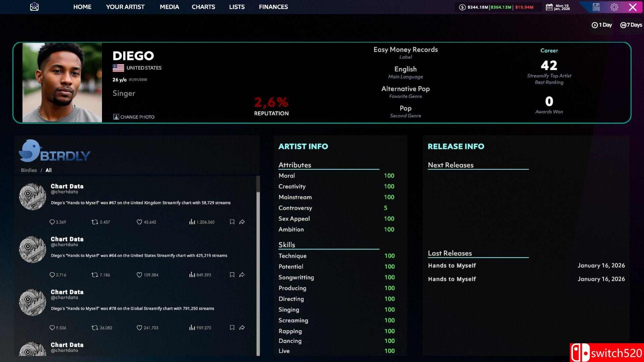Click repost icon on United States chart post
Viewport: 644px width, 362px height.
[95, 275]
